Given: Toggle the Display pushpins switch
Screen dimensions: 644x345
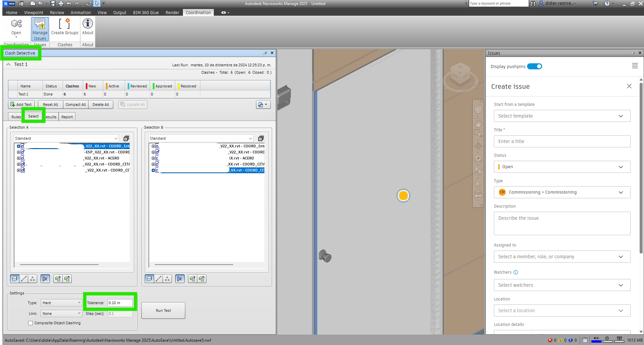Looking at the screenshot, I should pyautogui.click(x=534, y=66).
